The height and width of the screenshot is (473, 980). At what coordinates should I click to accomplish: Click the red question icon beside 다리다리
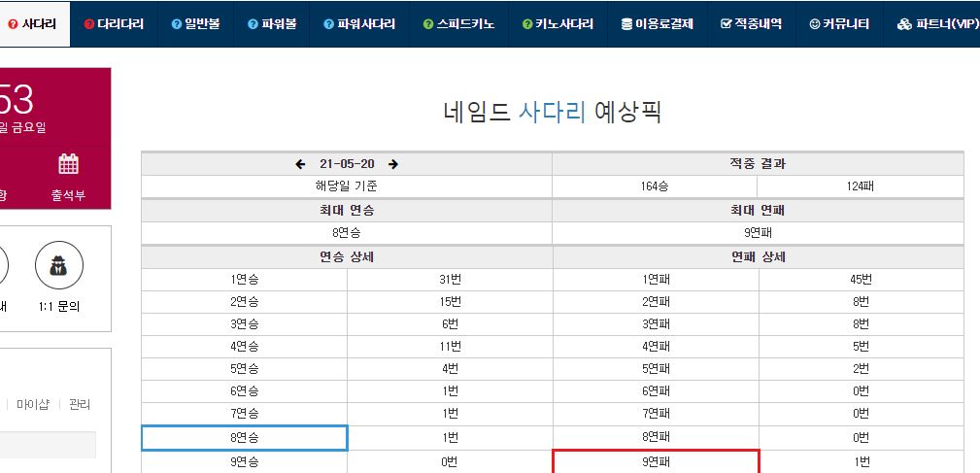pos(88,24)
